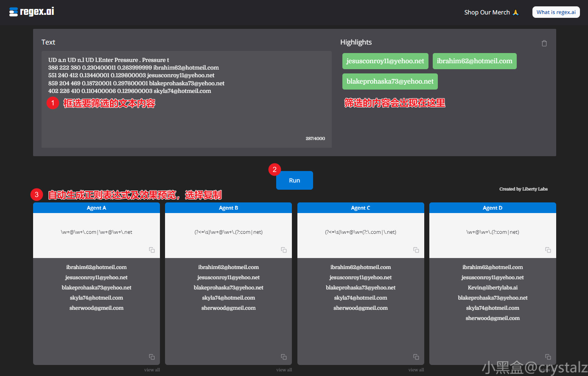
Task: Copy Agent A's matched results
Action: [152, 357]
